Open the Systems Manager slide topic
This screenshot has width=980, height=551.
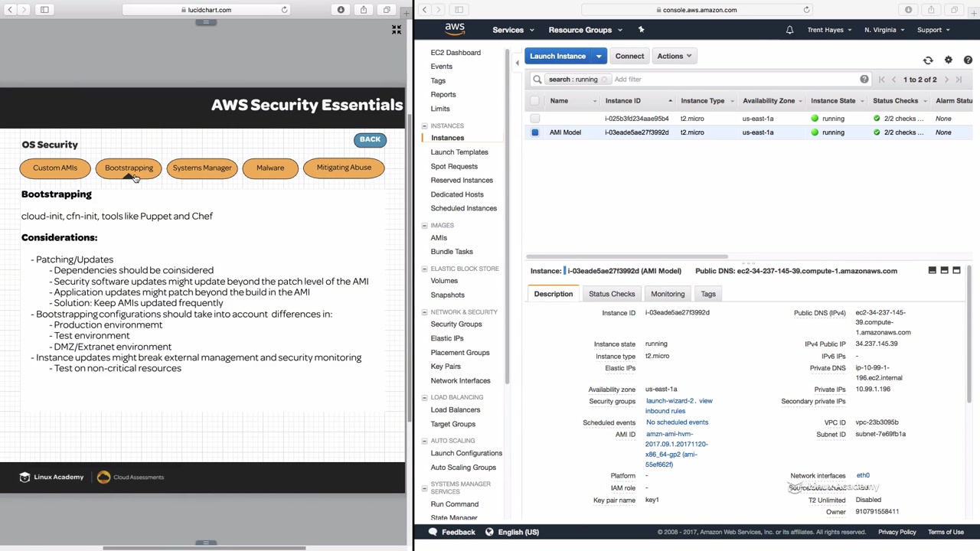pyautogui.click(x=202, y=168)
